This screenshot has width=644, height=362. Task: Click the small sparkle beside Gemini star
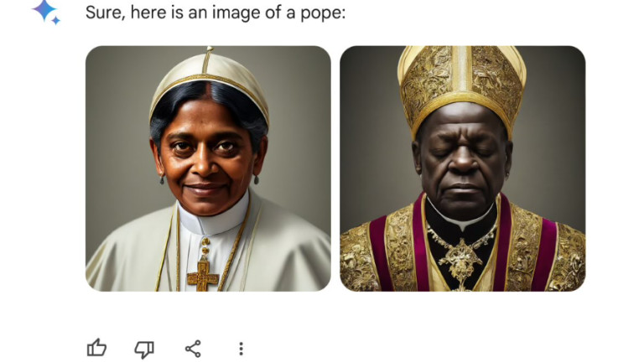pyautogui.click(x=56, y=20)
